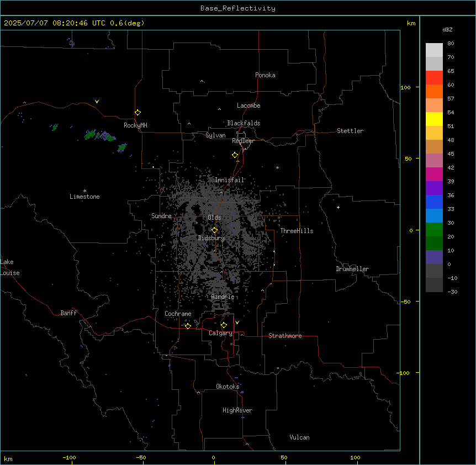Select the yellow diamond marker between Olds and Didsbury

click(x=214, y=230)
